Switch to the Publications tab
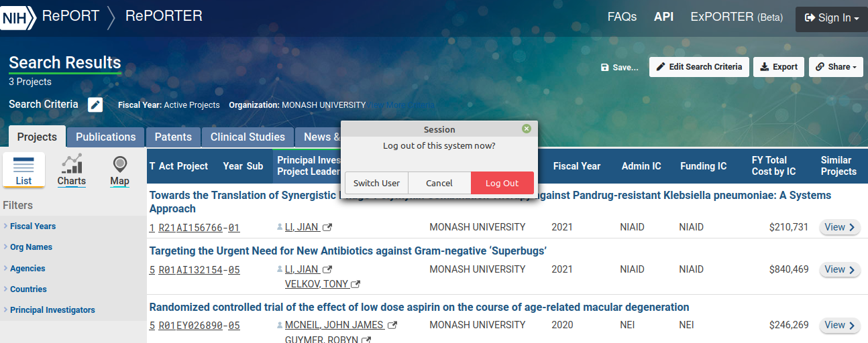868x343 pixels. (x=106, y=137)
